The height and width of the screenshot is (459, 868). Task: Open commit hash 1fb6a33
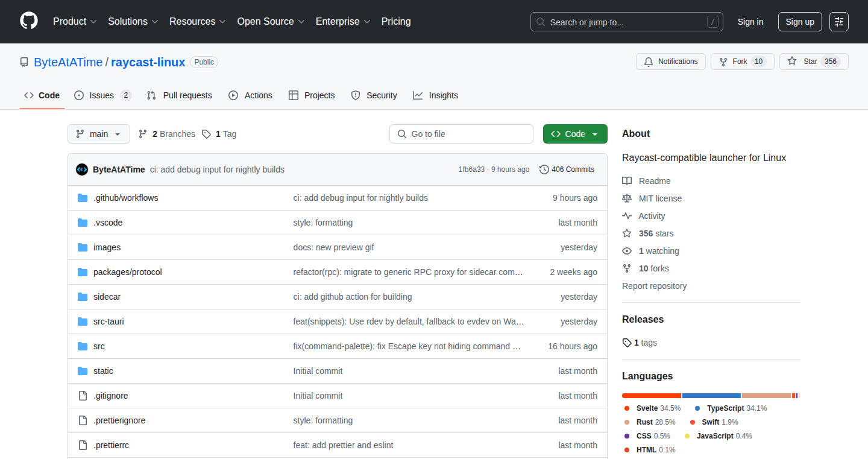471,169
